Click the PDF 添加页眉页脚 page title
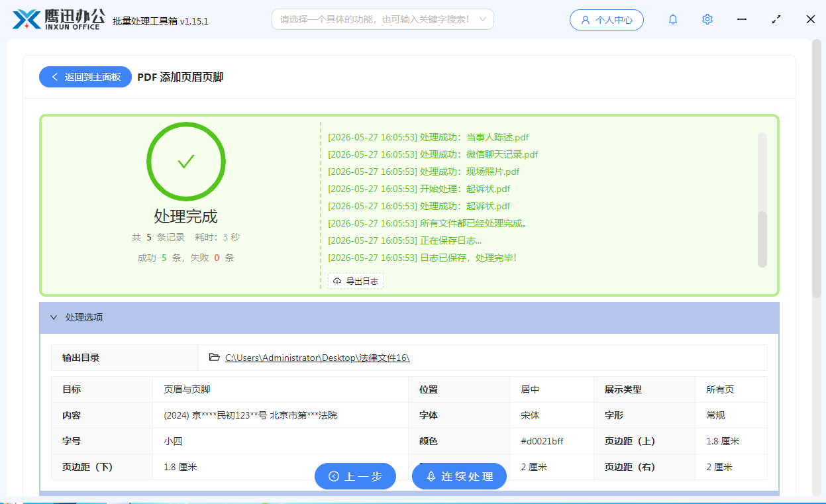826x504 pixels. coord(180,77)
